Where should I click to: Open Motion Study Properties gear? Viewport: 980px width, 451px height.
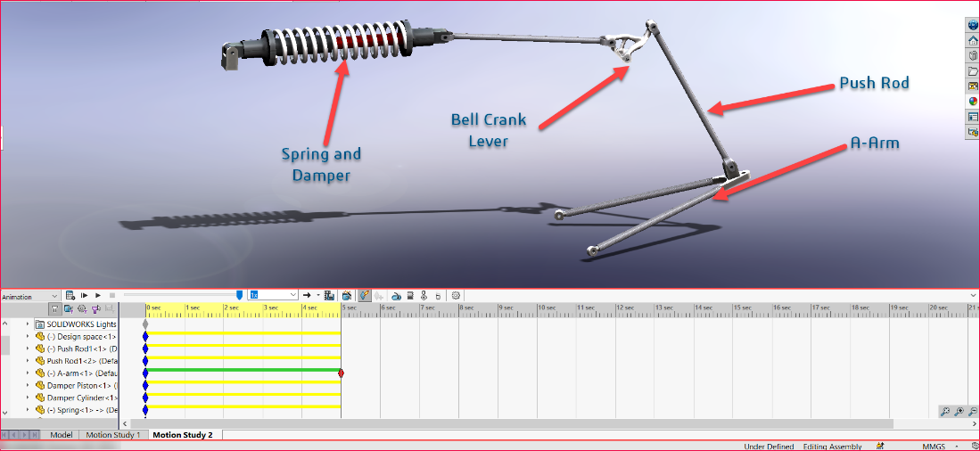point(456,295)
